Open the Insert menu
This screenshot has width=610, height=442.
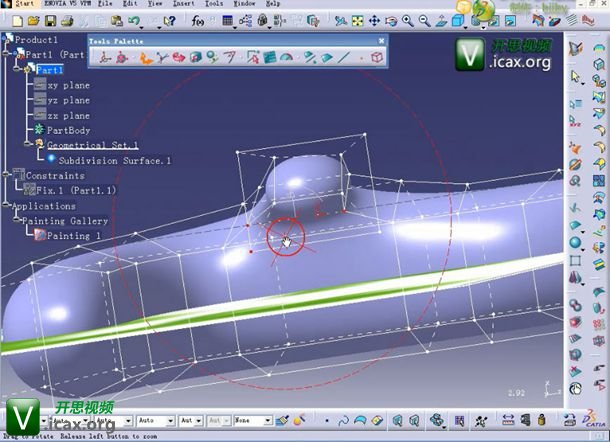tap(182, 4)
